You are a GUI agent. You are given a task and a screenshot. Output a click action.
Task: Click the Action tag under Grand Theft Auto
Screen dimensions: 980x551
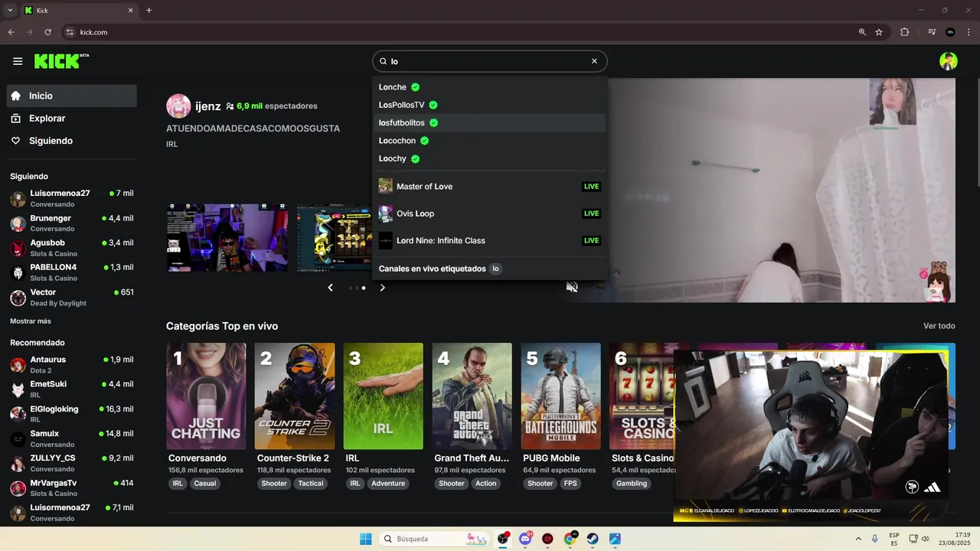(486, 484)
